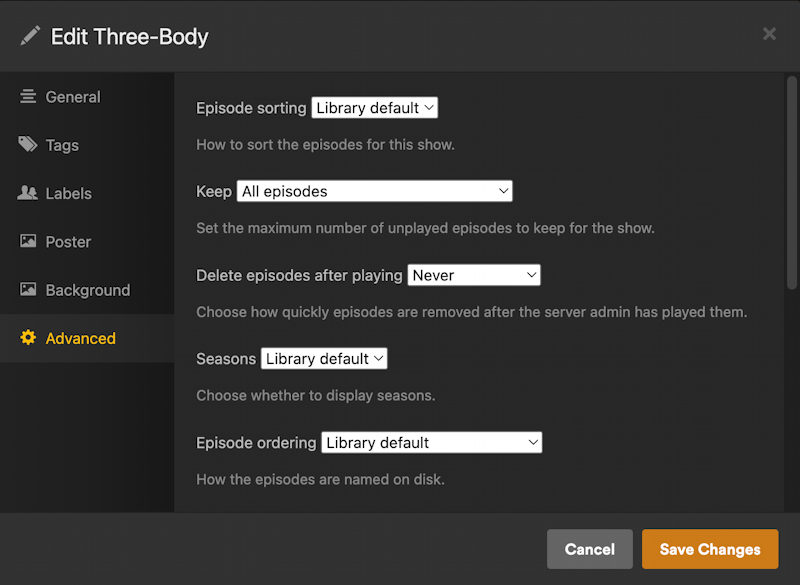Click the 'Episode sorting' label

251,108
